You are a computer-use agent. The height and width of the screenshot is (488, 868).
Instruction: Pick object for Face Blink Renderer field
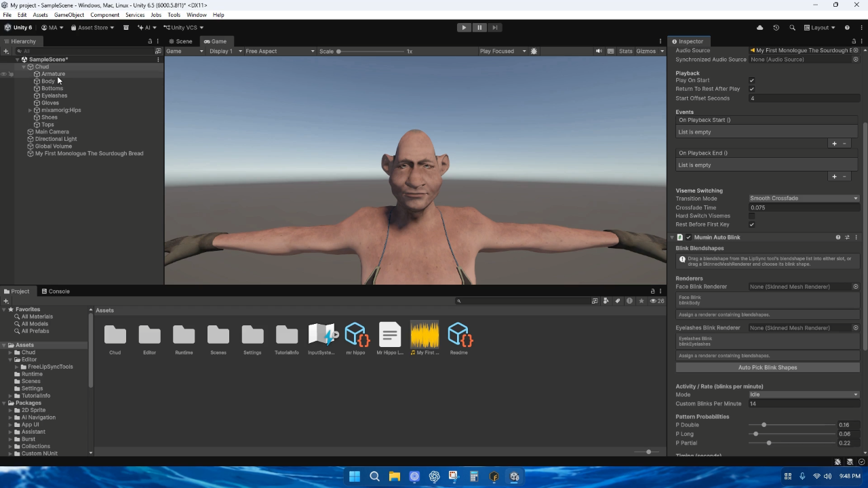(856, 287)
